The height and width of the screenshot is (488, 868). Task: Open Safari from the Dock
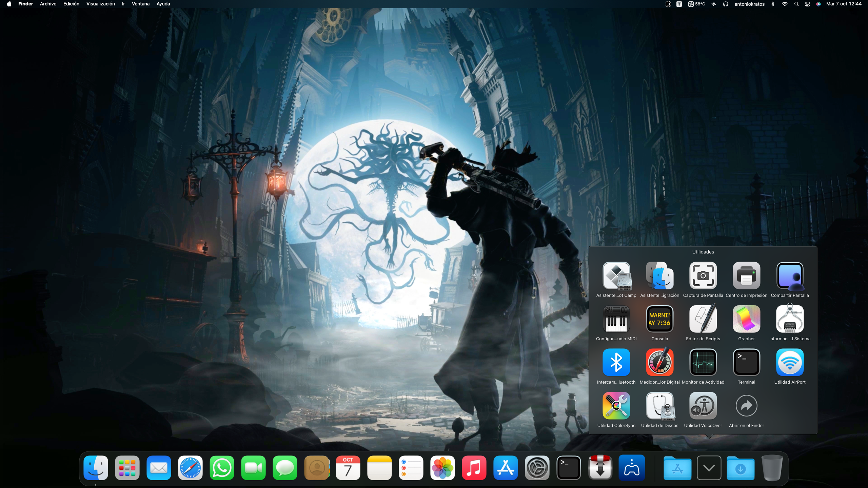point(190,468)
